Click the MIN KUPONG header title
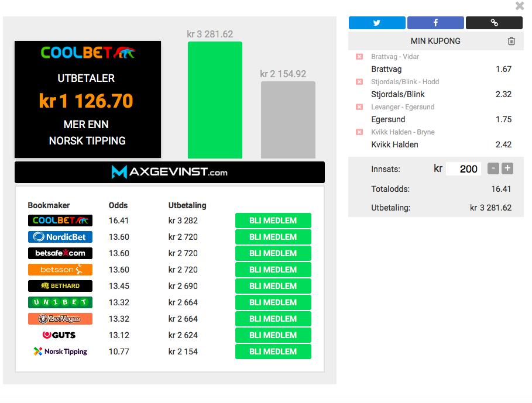This screenshot has height=403, width=532. pyautogui.click(x=435, y=41)
